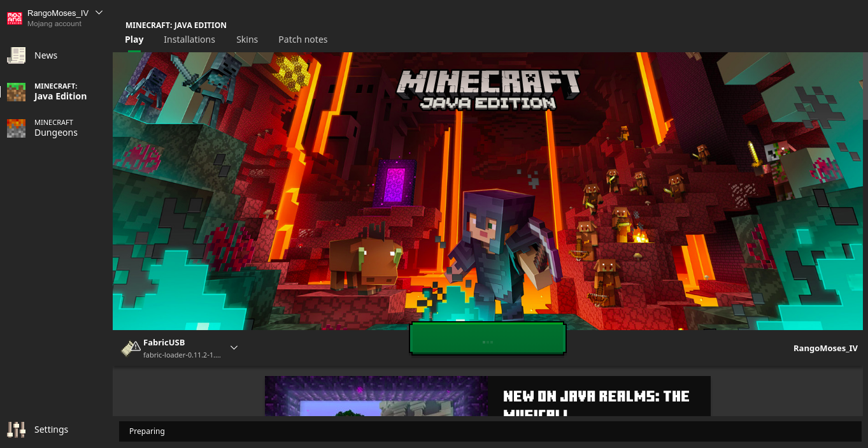Select the Minecraft Dungeons game icon
This screenshot has height=448, width=868.
pyautogui.click(x=16, y=128)
